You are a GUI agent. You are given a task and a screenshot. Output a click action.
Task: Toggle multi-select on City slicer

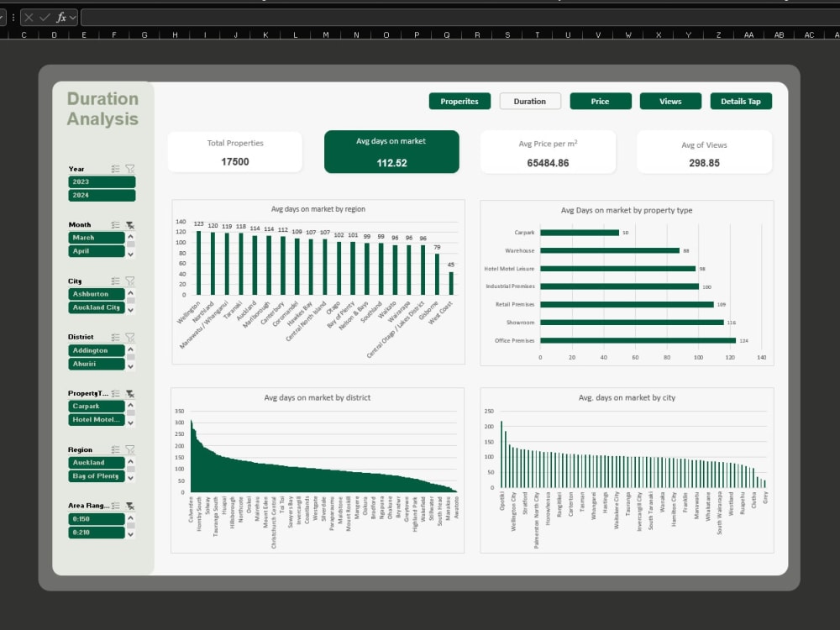[115, 281]
